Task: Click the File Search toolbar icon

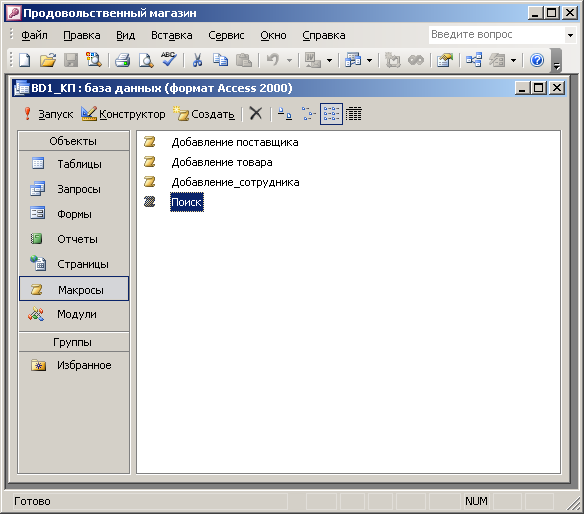Action: pyautogui.click(x=93, y=60)
